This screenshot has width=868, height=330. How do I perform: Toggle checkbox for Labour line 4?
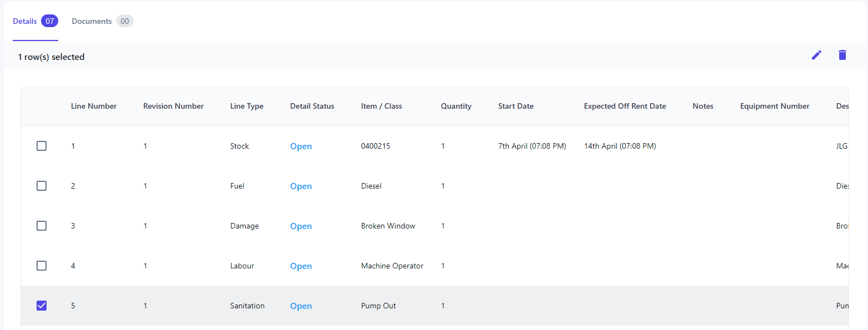tap(42, 266)
